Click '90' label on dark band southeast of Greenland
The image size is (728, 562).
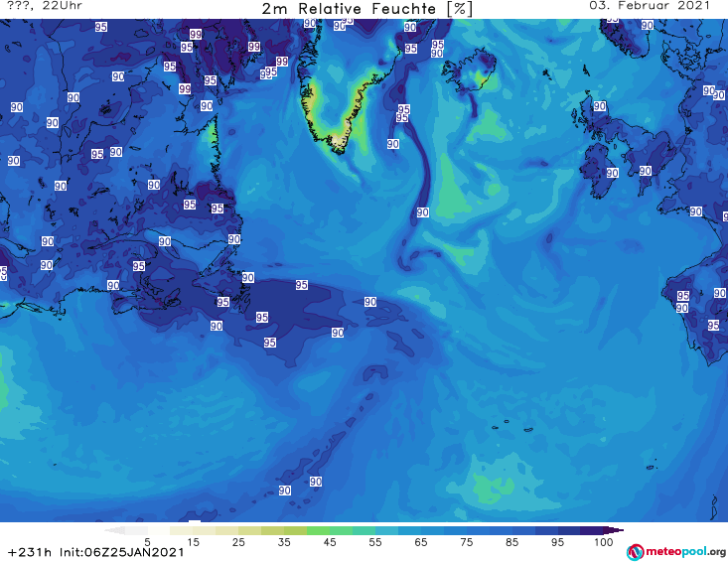pyautogui.click(x=422, y=212)
